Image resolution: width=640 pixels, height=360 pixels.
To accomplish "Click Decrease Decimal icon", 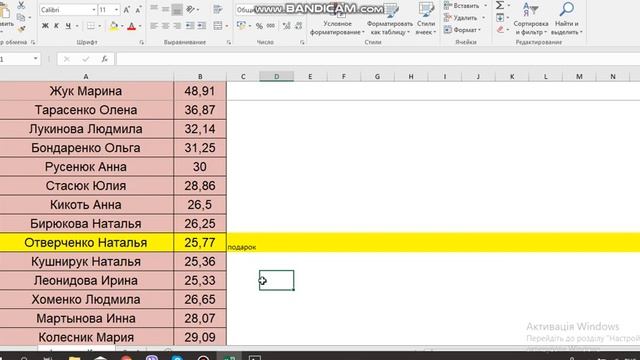I will point(298,26).
